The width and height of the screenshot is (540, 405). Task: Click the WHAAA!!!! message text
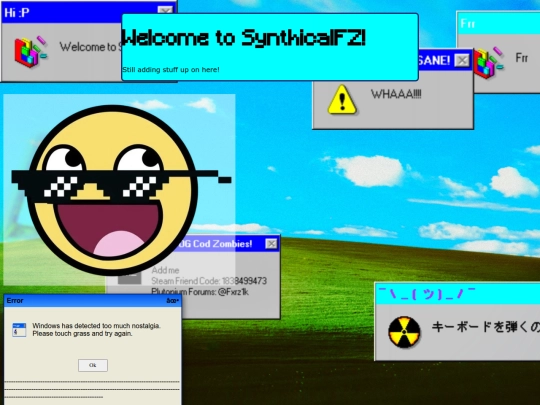tap(396, 94)
